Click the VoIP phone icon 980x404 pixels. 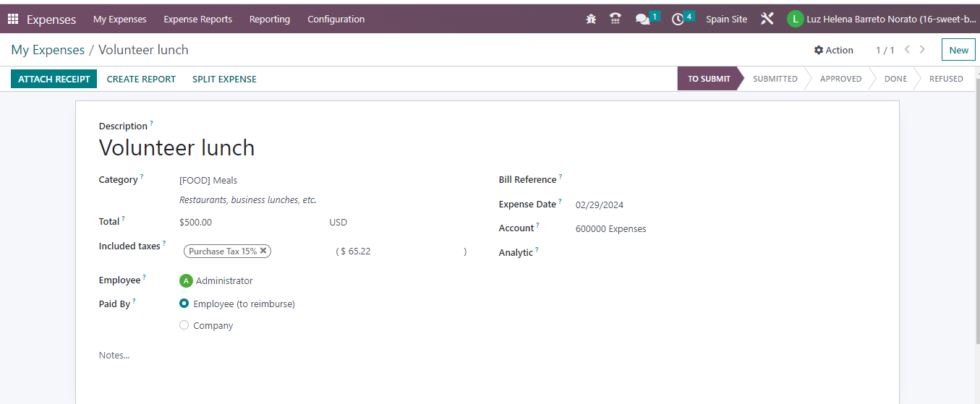pos(615,20)
